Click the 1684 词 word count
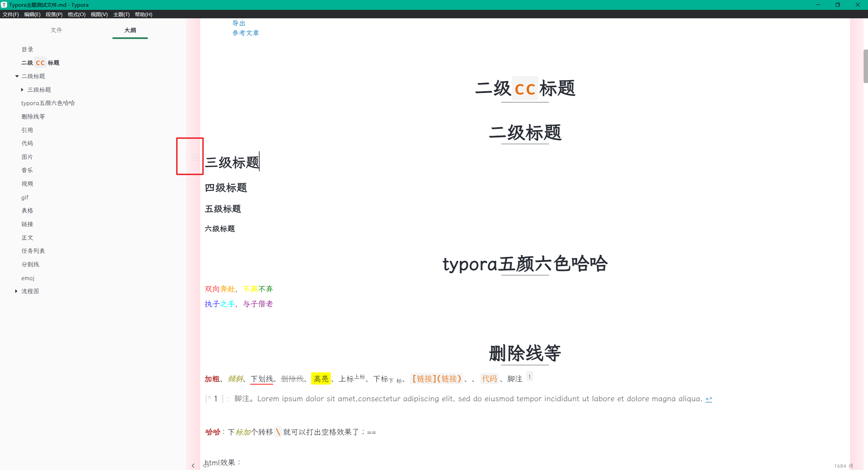This screenshot has width=868, height=470. (x=844, y=466)
